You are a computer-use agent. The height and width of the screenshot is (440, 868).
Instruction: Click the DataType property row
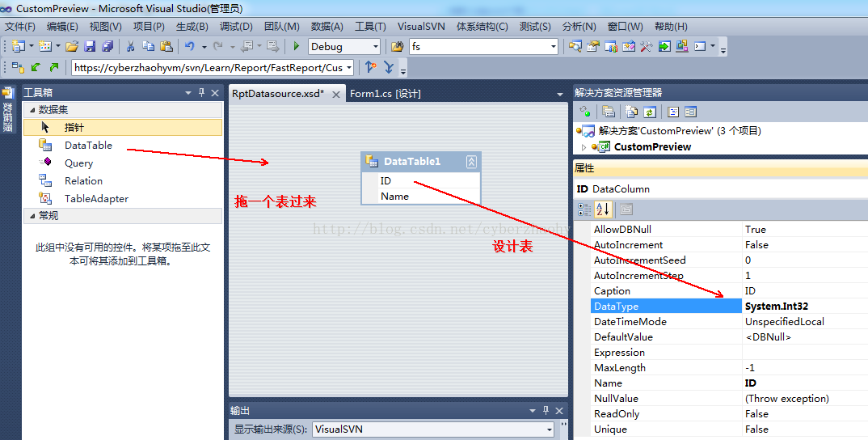730,306
